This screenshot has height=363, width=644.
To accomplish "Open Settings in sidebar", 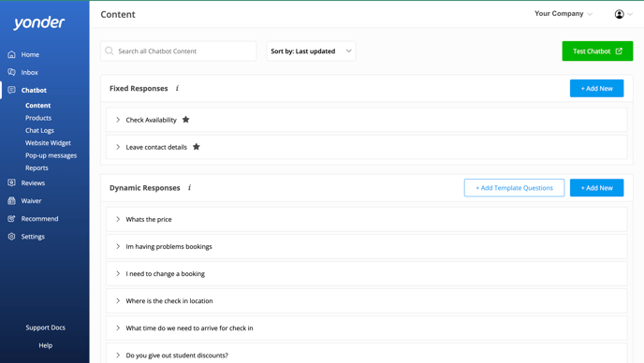I will coord(33,237).
